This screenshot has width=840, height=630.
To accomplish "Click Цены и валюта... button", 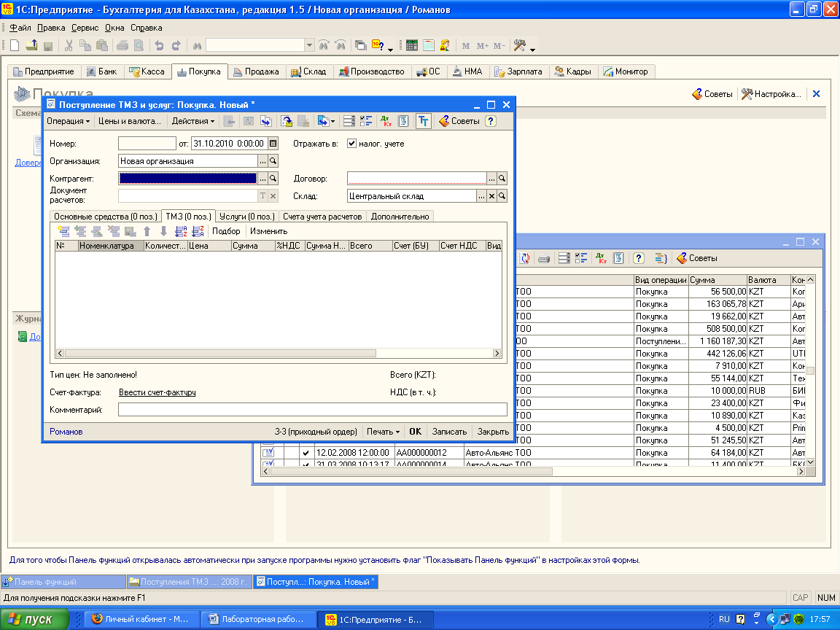I will [x=130, y=121].
